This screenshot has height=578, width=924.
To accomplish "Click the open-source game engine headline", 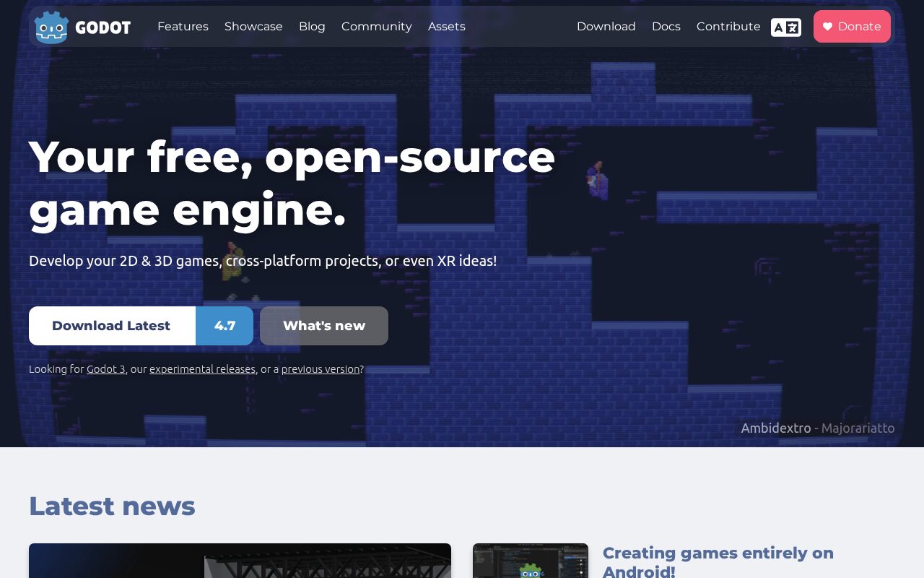I will 292,182.
